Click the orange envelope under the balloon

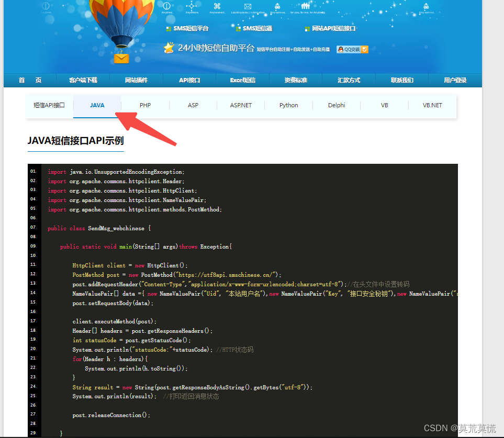121,59
